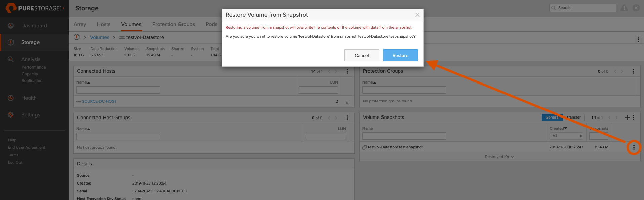Click the Analysis magnifier icon
The image size is (644, 200).
click(11, 59)
